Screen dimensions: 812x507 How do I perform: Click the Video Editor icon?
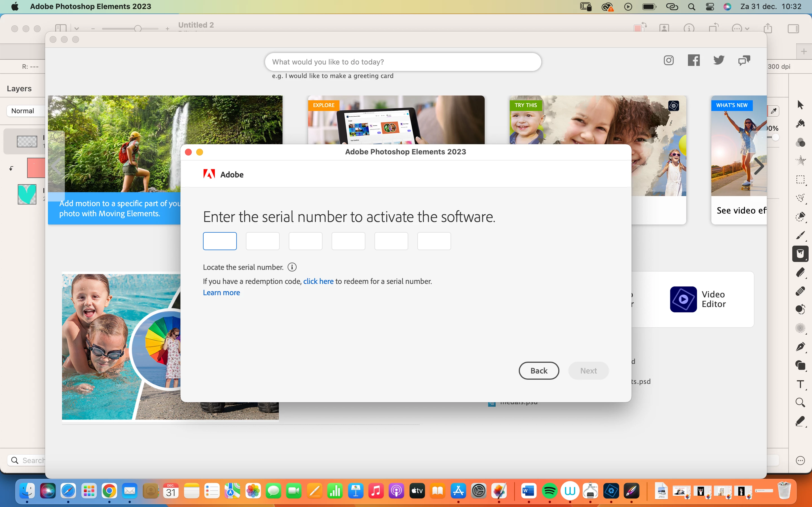pos(683,299)
